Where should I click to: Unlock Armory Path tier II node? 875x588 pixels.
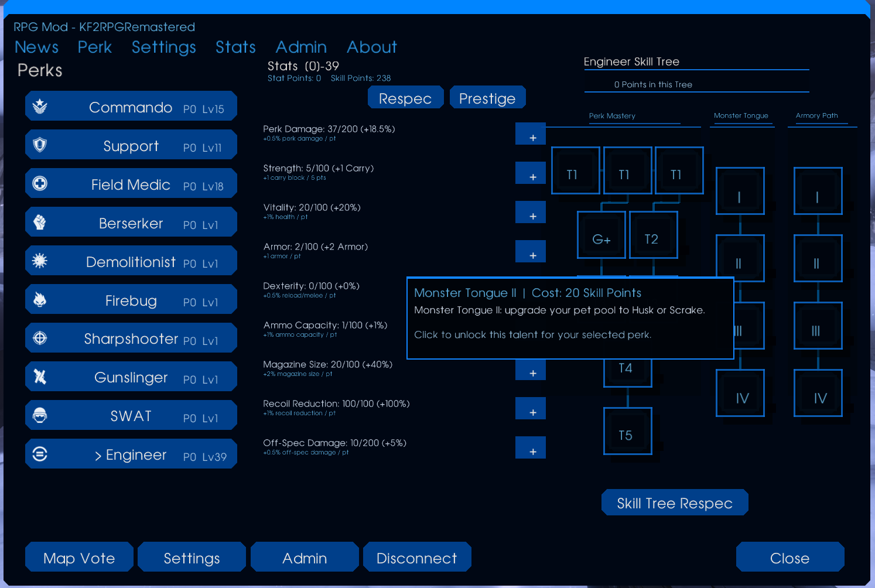click(818, 258)
